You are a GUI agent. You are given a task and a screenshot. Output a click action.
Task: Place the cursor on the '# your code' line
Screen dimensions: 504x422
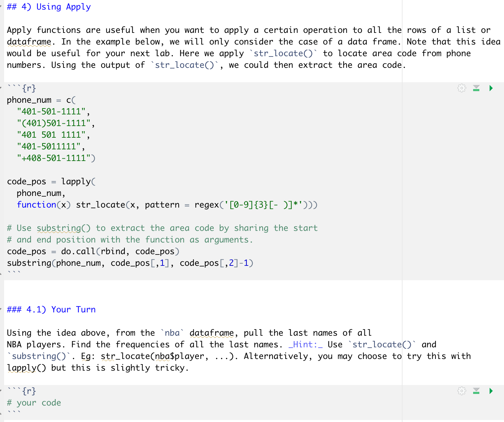coord(34,402)
